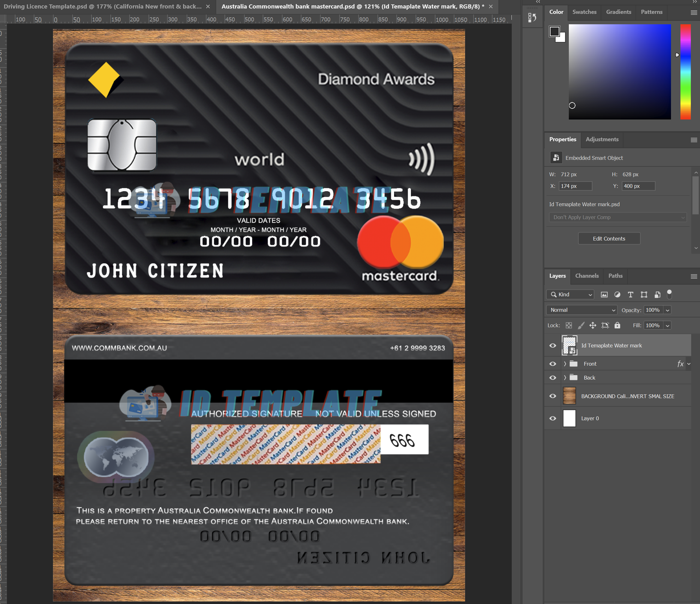Select the Back group folder icon
The height and width of the screenshot is (604, 700).
tap(573, 378)
